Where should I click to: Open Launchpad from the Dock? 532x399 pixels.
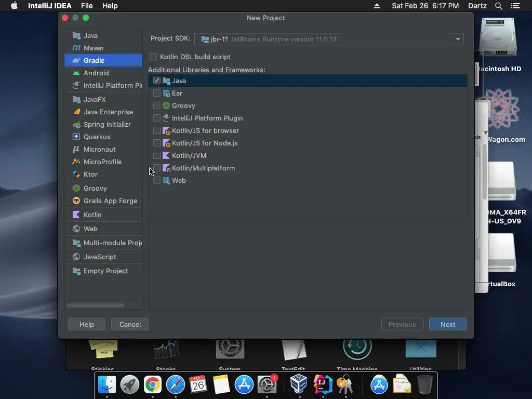tap(129, 385)
